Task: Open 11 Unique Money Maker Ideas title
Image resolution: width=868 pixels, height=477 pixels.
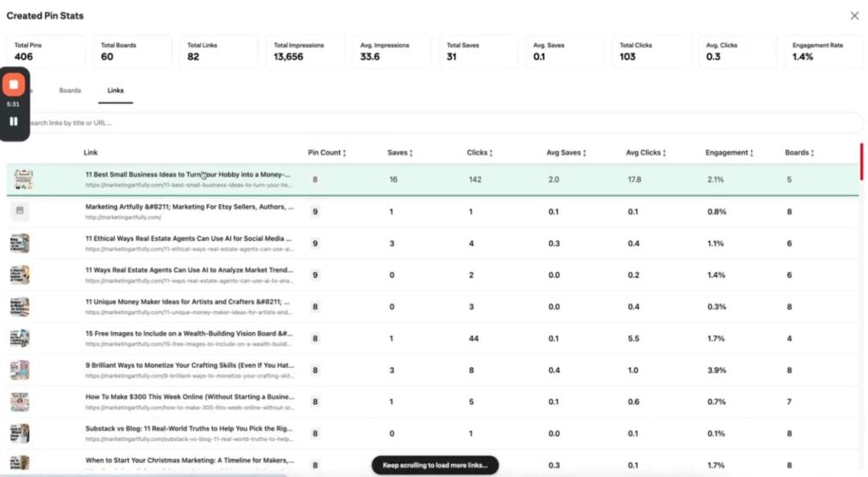Action: (x=187, y=302)
